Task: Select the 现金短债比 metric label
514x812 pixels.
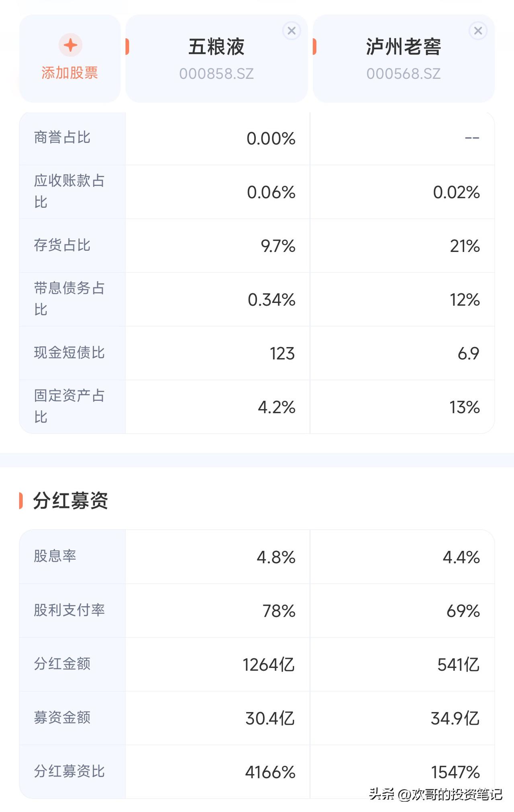Action: pos(69,353)
